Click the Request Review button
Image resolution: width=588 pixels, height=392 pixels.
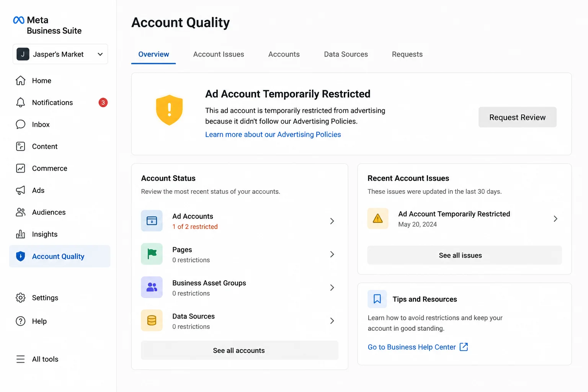pyautogui.click(x=518, y=117)
